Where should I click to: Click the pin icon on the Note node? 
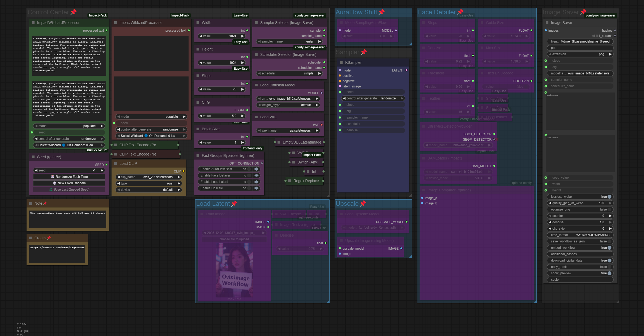coord(45,203)
